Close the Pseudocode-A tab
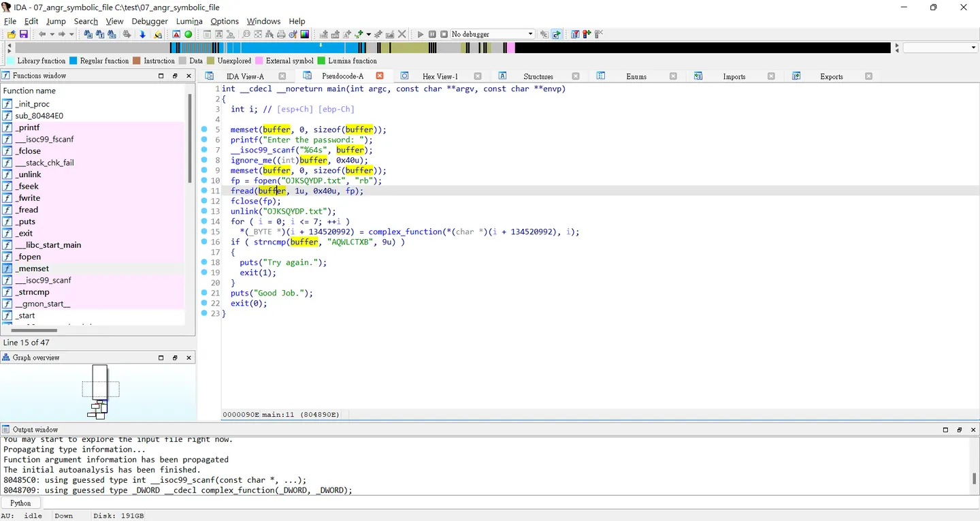The width and height of the screenshot is (980, 521). pos(380,76)
